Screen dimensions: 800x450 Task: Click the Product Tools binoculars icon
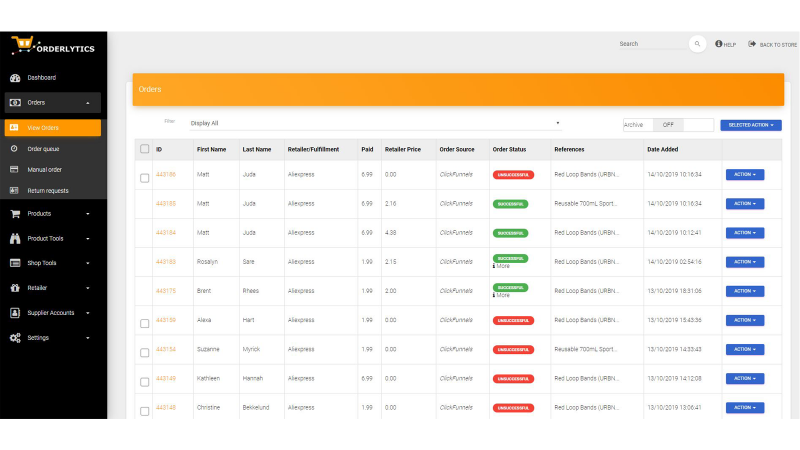coord(15,238)
